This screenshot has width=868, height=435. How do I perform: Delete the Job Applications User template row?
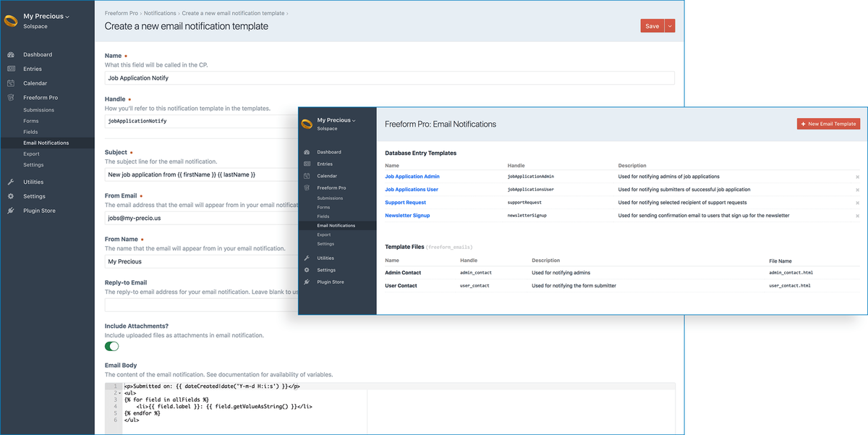tap(857, 190)
